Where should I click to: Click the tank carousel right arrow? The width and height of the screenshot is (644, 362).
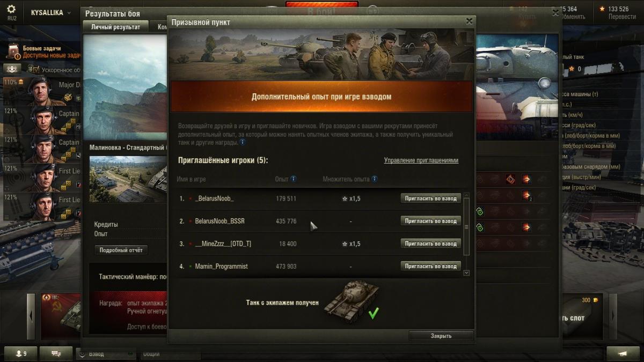613,316
